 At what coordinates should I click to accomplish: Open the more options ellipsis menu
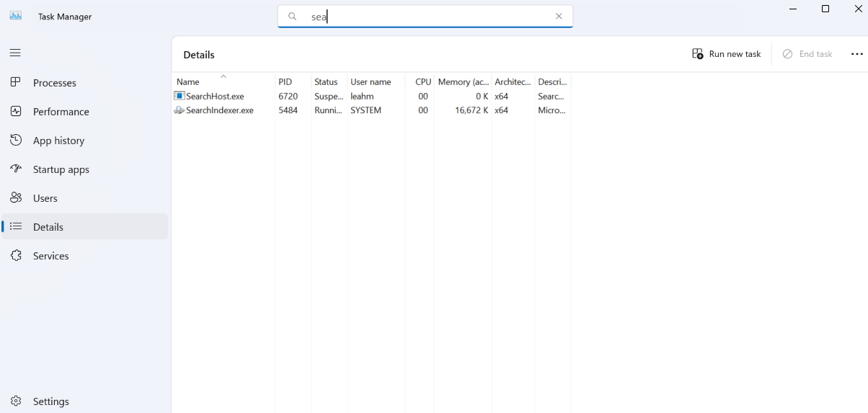[856, 54]
